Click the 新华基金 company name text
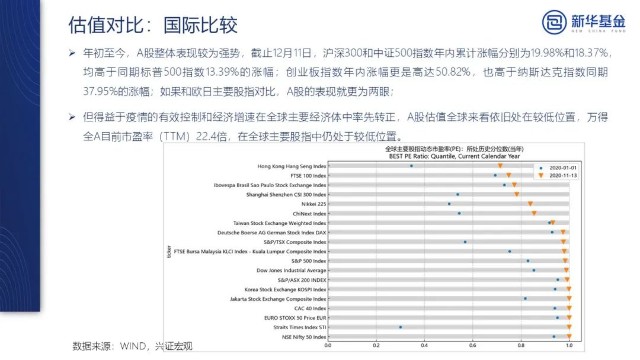Screen dimensions: 640x360 pos(598,20)
